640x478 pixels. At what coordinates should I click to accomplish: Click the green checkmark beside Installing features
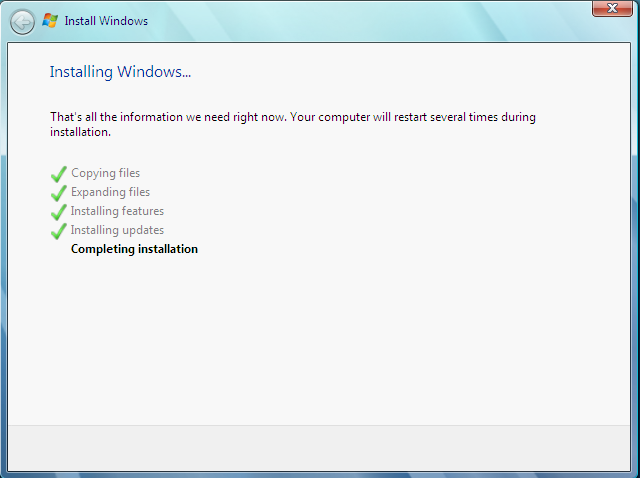(59, 212)
